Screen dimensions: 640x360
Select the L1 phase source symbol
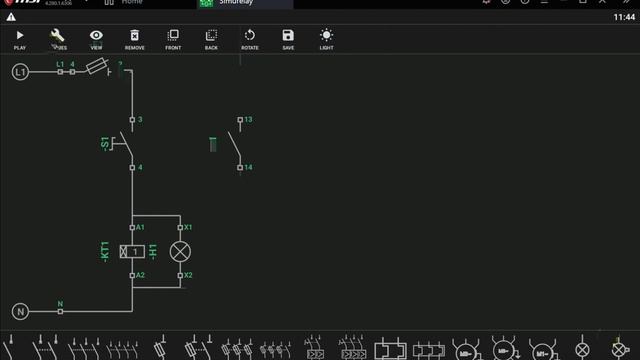coord(20,72)
